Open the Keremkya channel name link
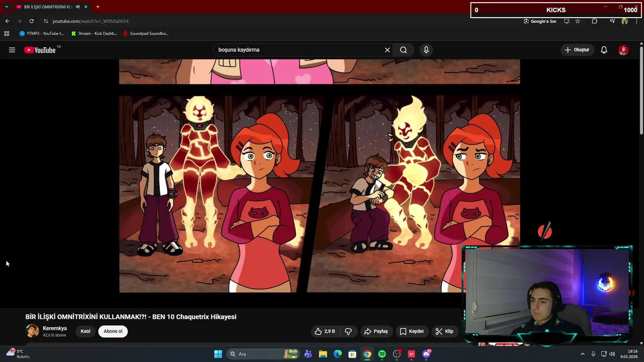Viewport: 644px width, 362px height. click(55, 328)
